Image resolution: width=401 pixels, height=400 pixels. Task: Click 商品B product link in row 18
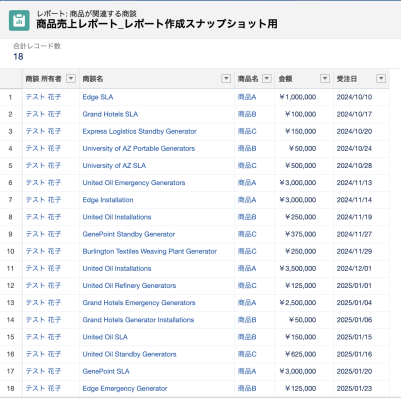247,388
